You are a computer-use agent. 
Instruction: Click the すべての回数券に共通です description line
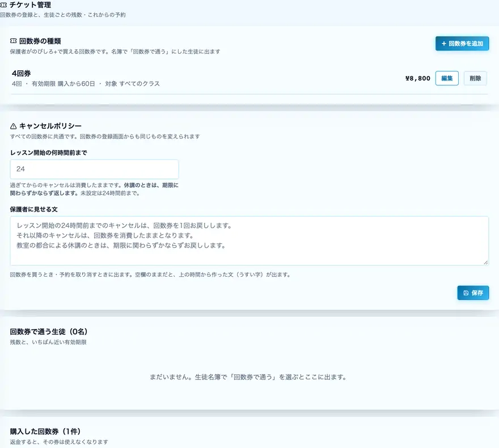click(x=105, y=137)
